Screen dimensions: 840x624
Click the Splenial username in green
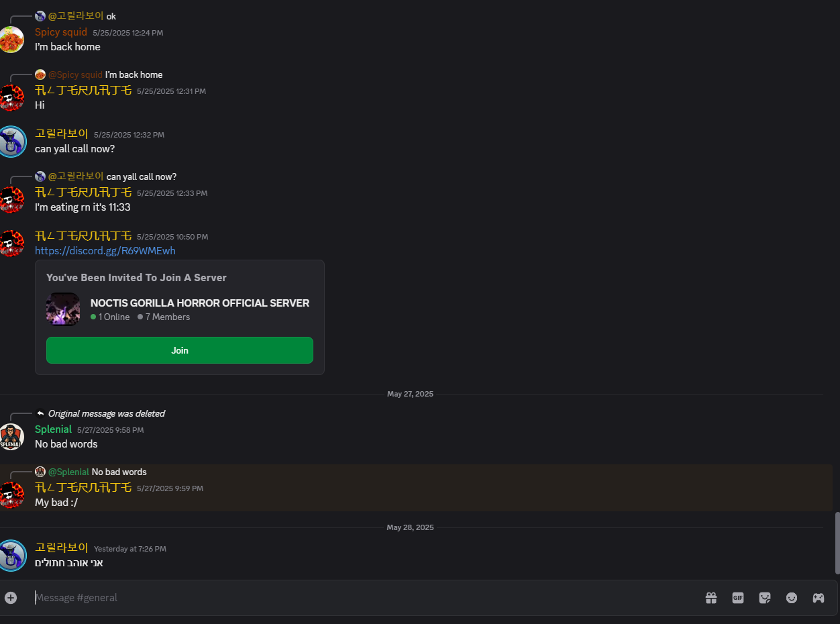(x=53, y=429)
